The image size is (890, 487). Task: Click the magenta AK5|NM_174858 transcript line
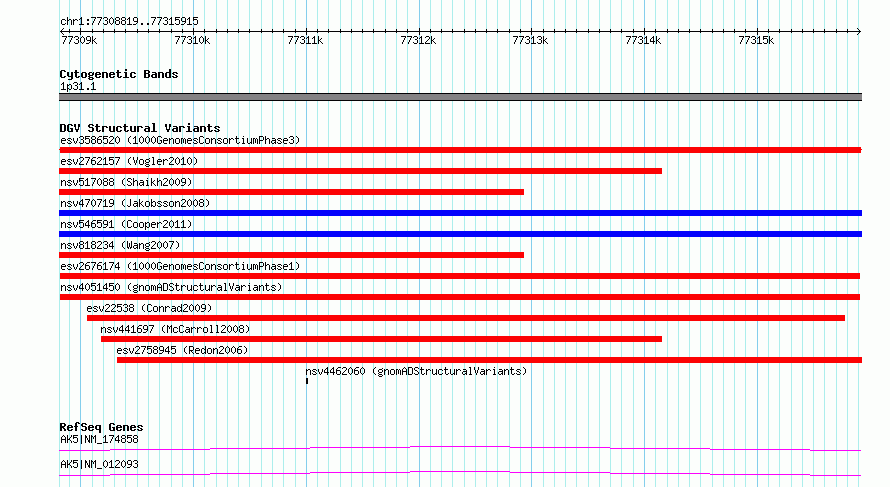point(460,448)
